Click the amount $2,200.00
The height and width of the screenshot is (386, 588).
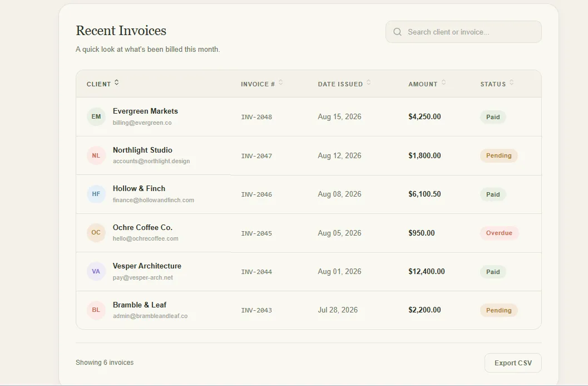pyautogui.click(x=424, y=310)
